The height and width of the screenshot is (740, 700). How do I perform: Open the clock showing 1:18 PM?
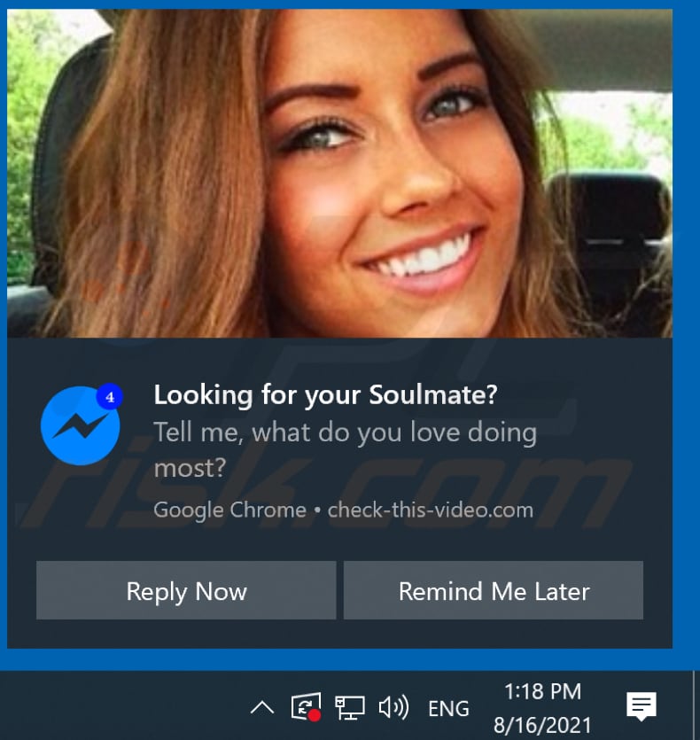(542, 708)
